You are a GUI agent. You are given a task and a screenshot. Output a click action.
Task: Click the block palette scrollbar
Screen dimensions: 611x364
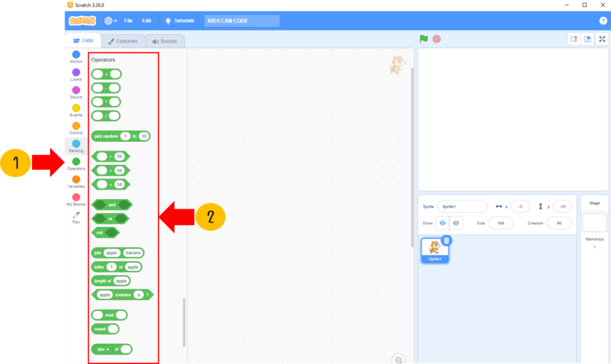(x=184, y=322)
